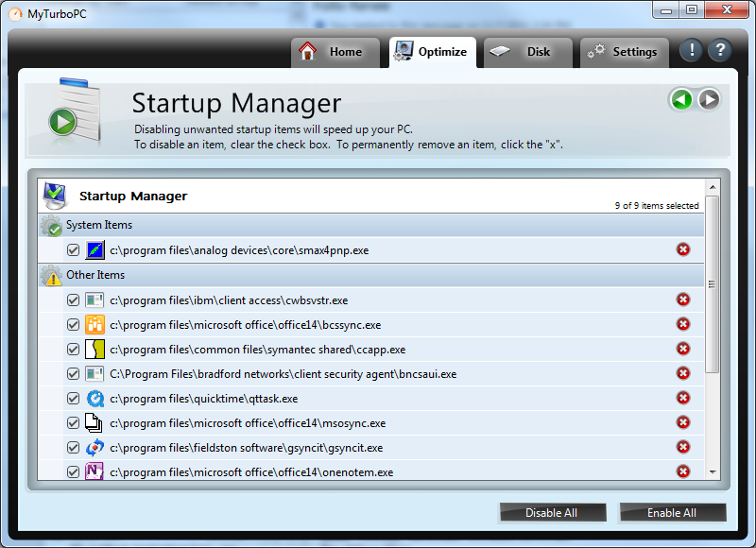Go to the Settings tab
756x548 pixels.
[625, 52]
